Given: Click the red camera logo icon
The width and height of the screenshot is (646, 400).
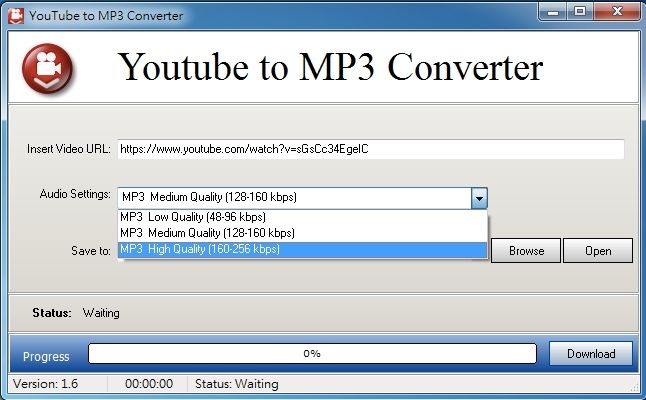Looking at the screenshot, I should tap(48, 68).
